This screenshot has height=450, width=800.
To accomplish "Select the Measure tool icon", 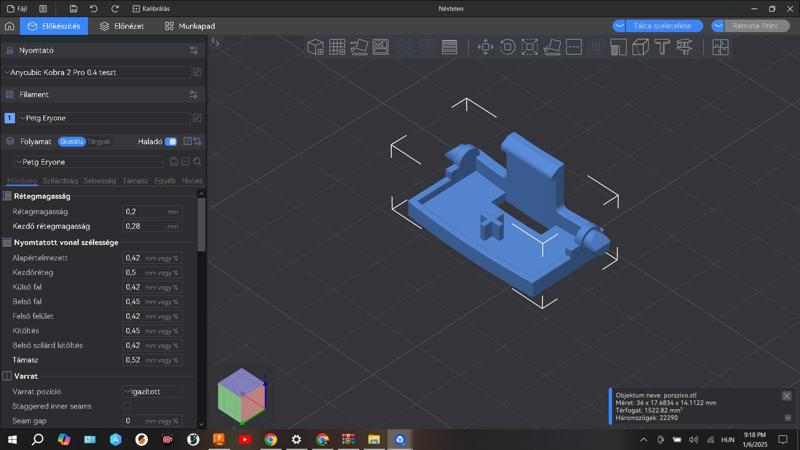I will pyautogui.click(x=684, y=47).
